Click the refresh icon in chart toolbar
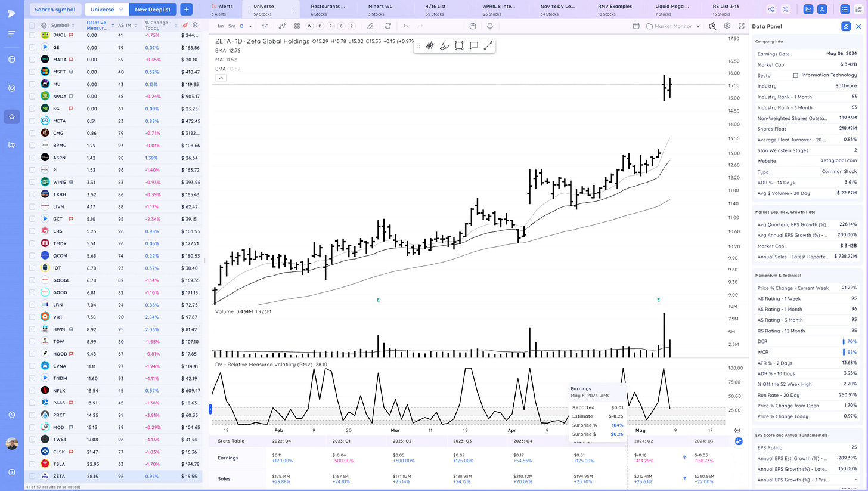The width and height of the screenshot is (868, 491). click(x=388, y=26)
